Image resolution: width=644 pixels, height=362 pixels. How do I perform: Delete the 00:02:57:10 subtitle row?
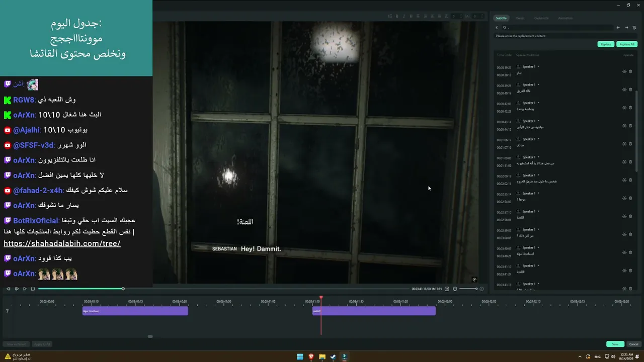pyautogui.click(x=630, y=216)
